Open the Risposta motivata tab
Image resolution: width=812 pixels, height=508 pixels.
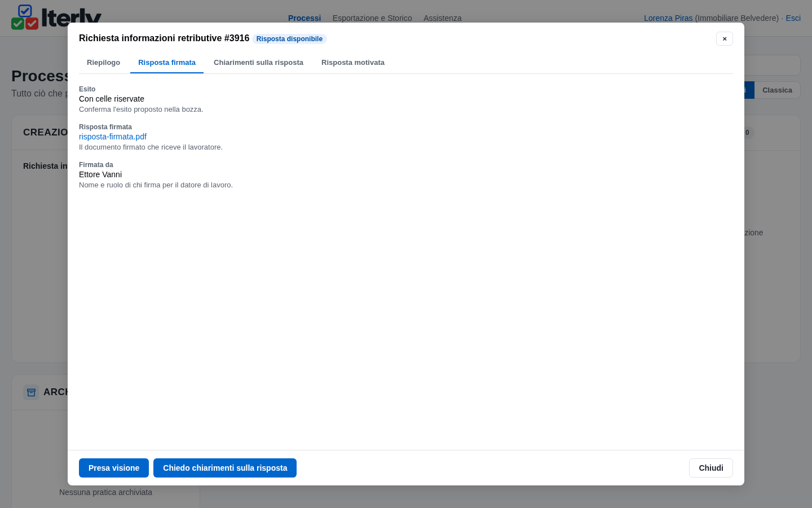(x=353, y=63)
